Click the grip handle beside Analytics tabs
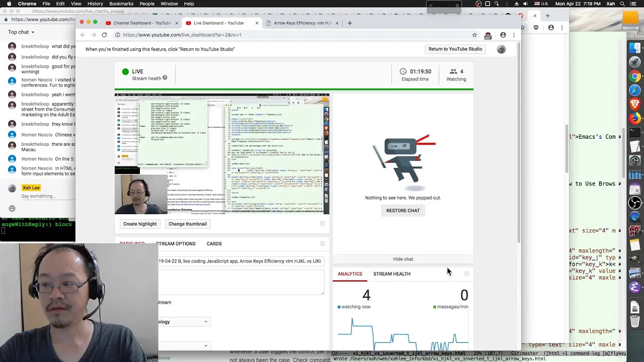This screenshot has height=362, width=644. point(466,274)
